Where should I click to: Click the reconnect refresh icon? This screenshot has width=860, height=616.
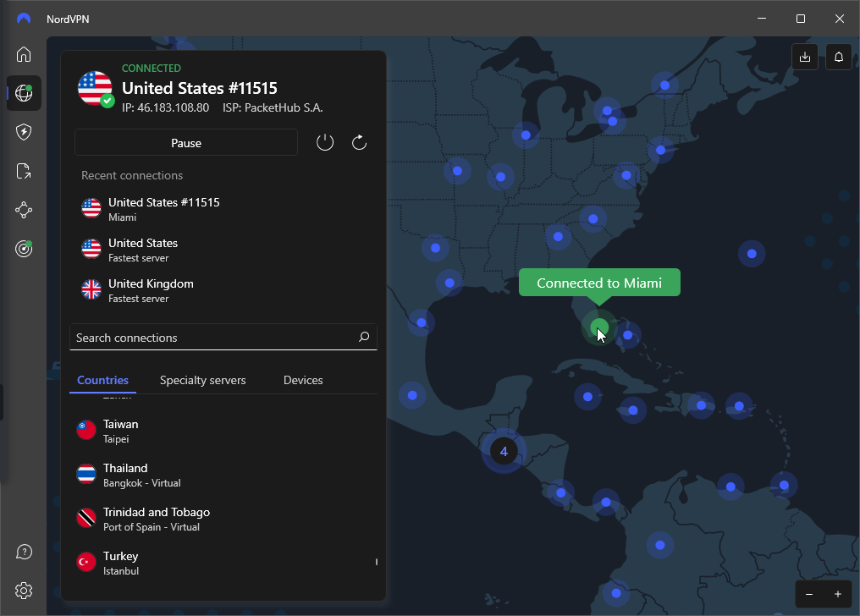pos(359,142)
